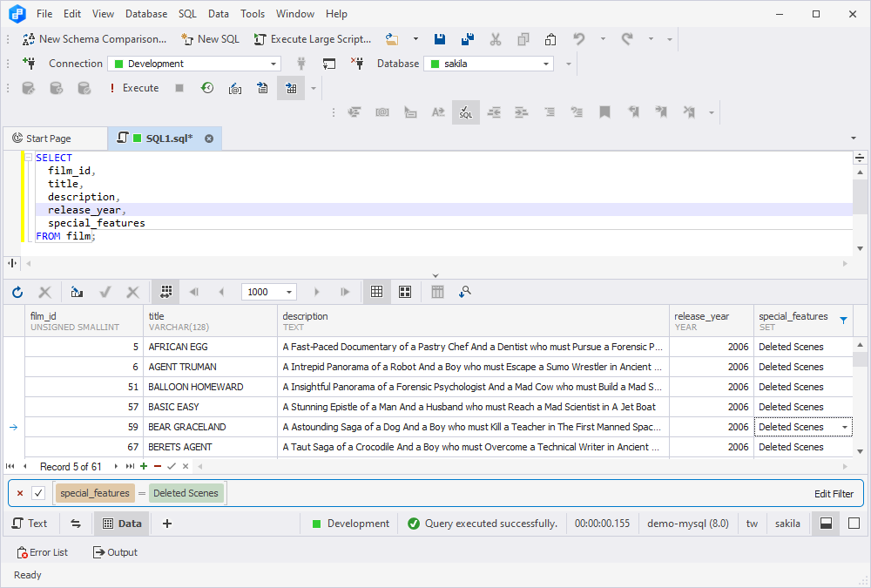Select the BALLOON HOMEWARD title cell

tap(210, 387)
